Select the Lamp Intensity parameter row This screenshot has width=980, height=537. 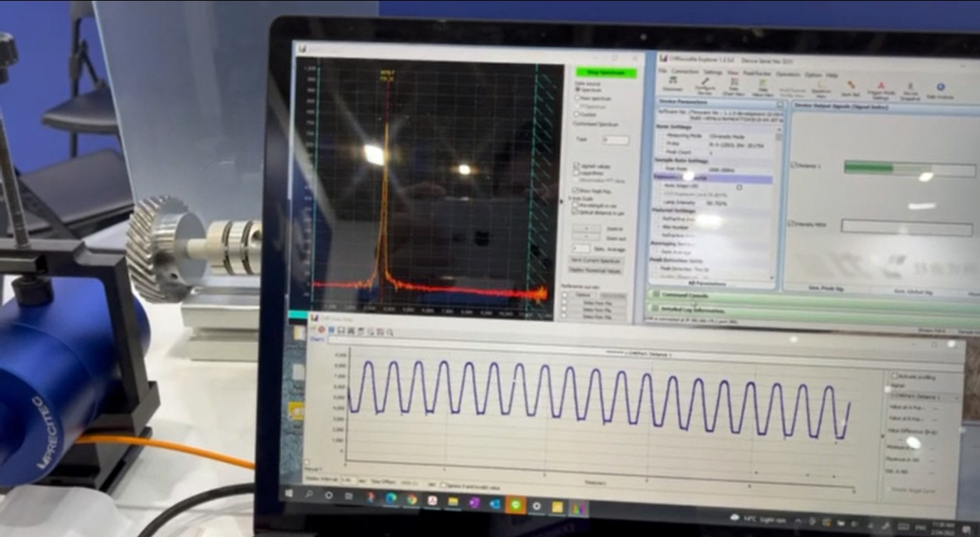tap(715, 203)
